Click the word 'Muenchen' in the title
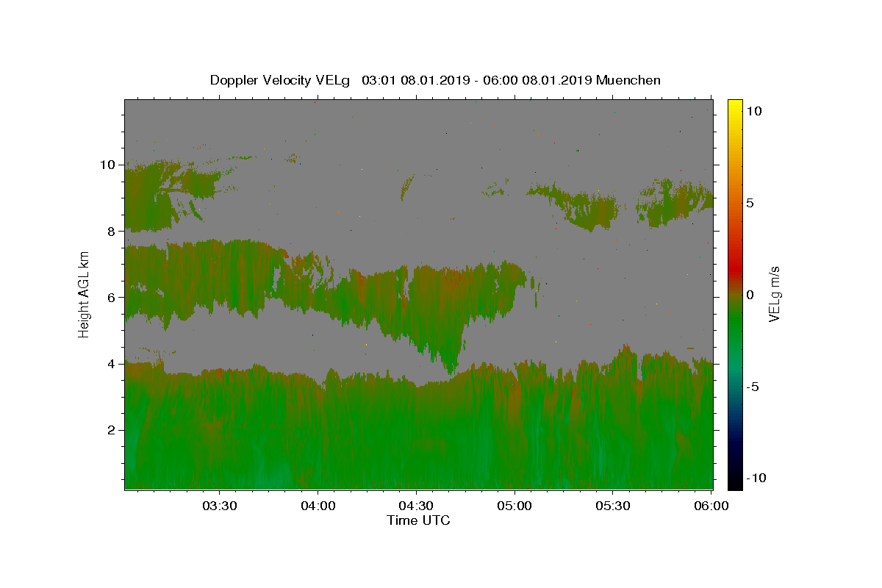Image resolution: width=882 pixels, height=588 pixels. tap(628, 80)
